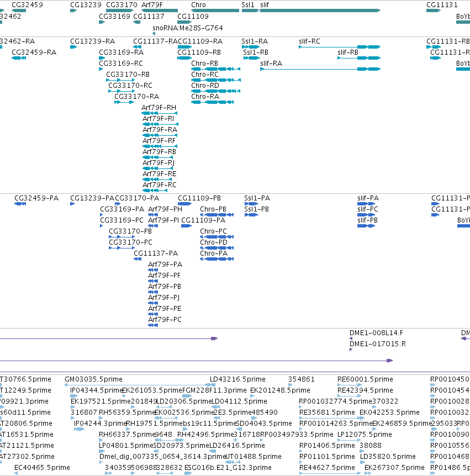Select protein Chro-PD

click(213, 242)
